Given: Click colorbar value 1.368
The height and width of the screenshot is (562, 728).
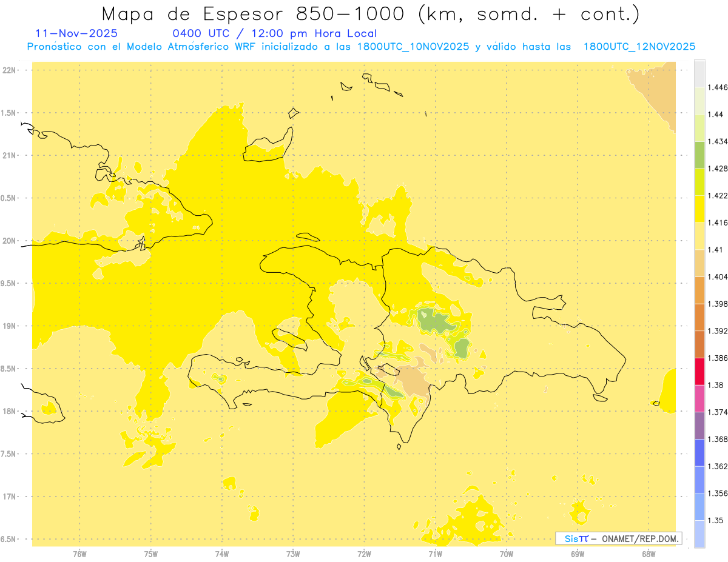Looking at the screenshot, I should tap(718, 439).
